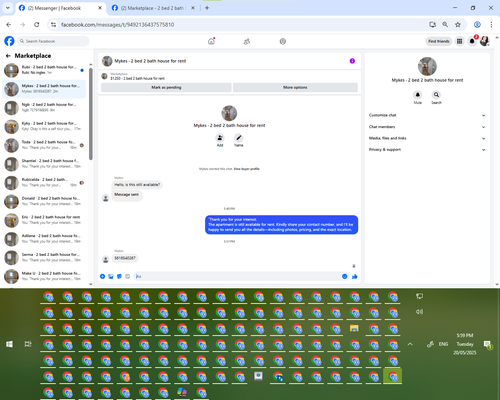The height and width of the screenshot is (400, 500).
Task: Switch to Messenger | Facebook tab
Action: click(60, 8)
